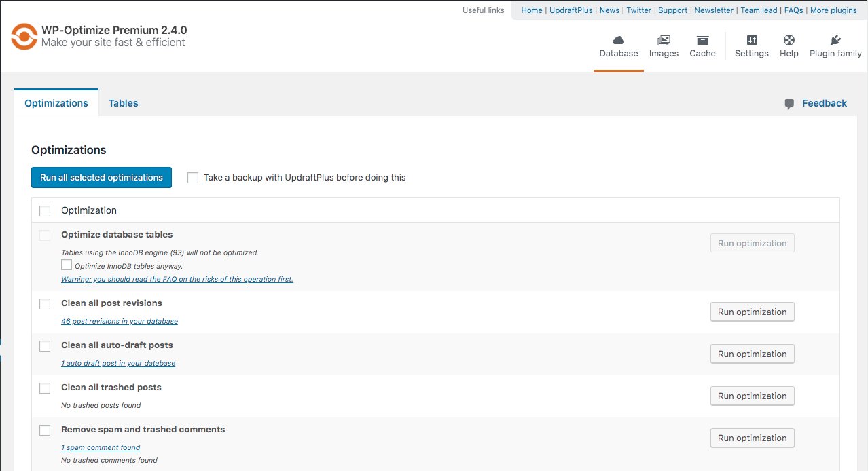Open the More plugins link
Image resolution: width=868 pixels, height=471 pixels.
click(x=833, y=10)
